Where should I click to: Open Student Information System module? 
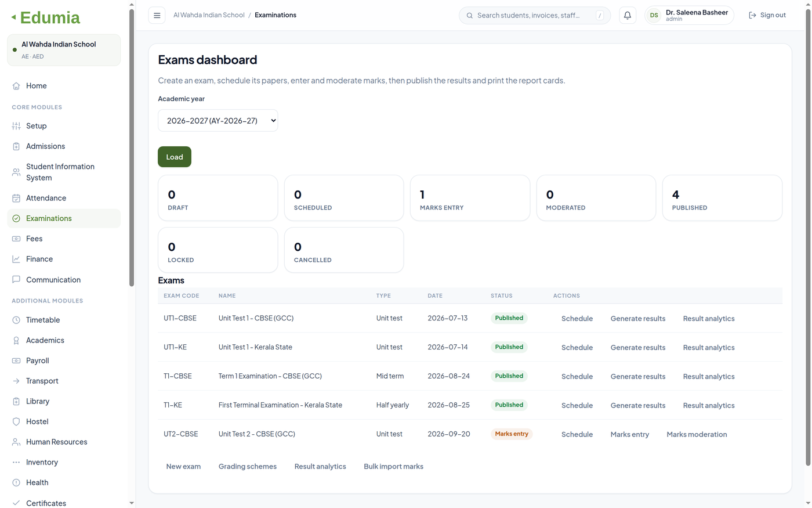pos(64,172)
